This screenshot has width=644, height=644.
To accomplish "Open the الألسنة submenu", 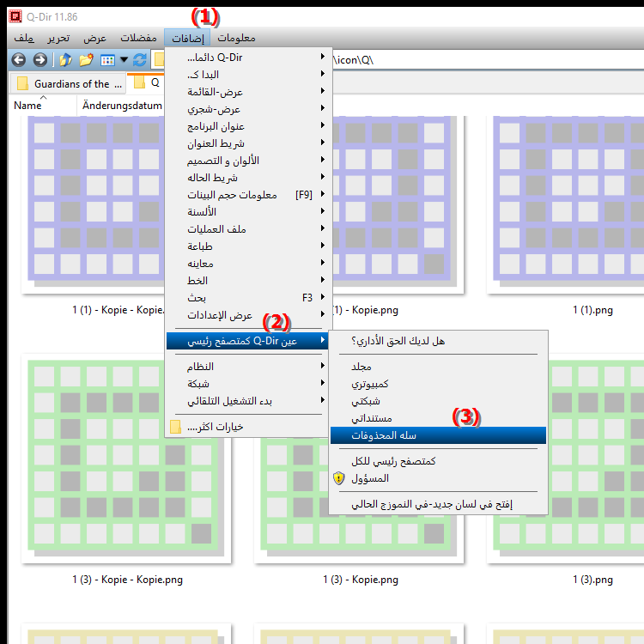I will 248,212.
